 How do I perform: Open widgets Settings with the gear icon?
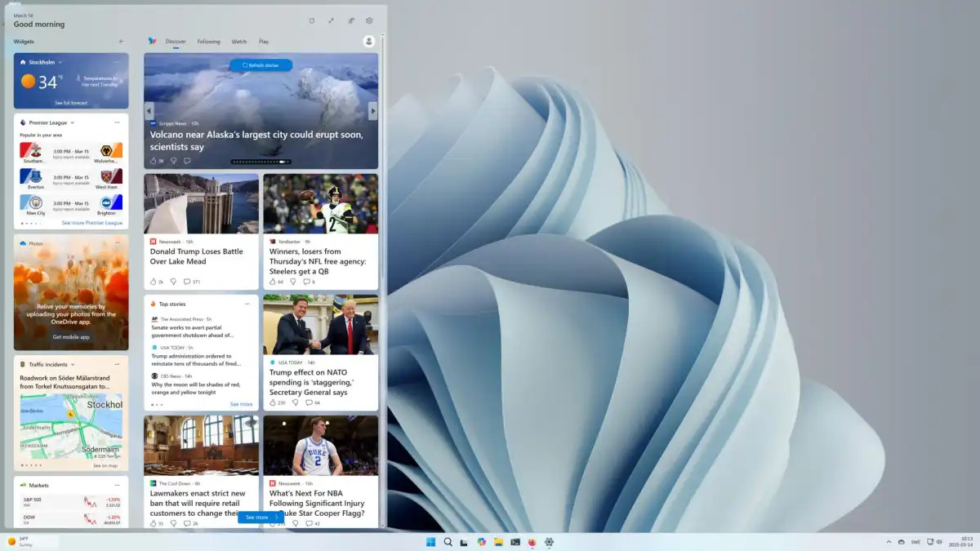(369, 20)
